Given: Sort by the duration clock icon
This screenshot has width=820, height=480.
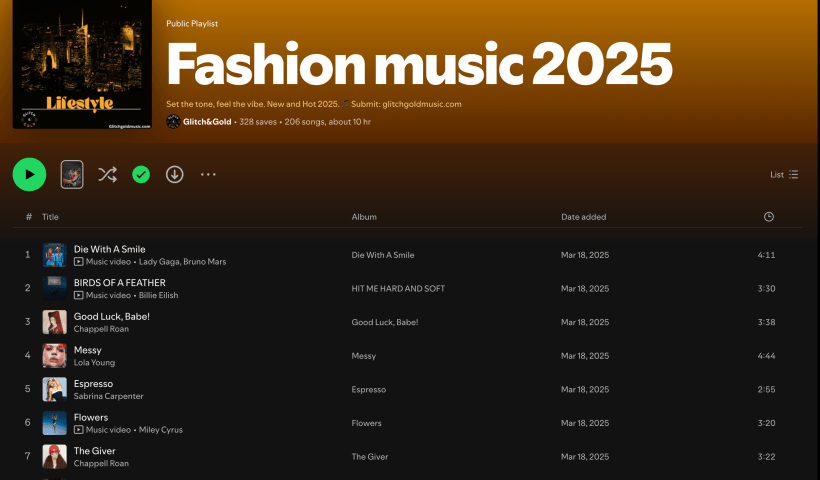Looking at the screenshot, I should coord(768,217).
